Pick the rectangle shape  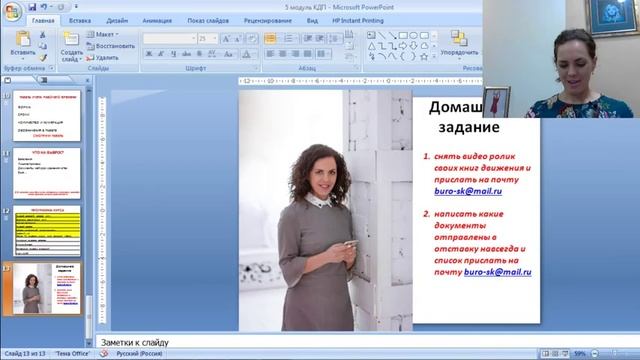point(403,36)
